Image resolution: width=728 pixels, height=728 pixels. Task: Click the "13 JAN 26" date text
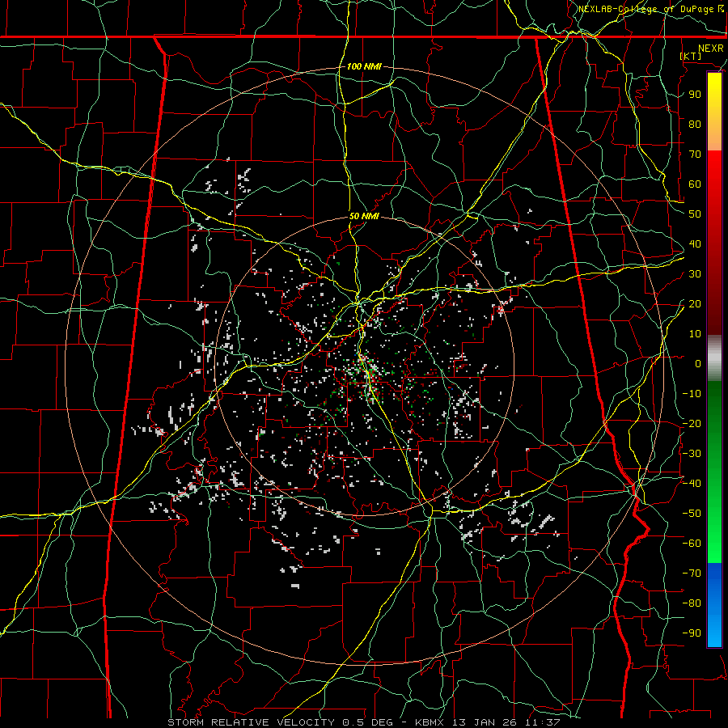(x=485, y=722)
